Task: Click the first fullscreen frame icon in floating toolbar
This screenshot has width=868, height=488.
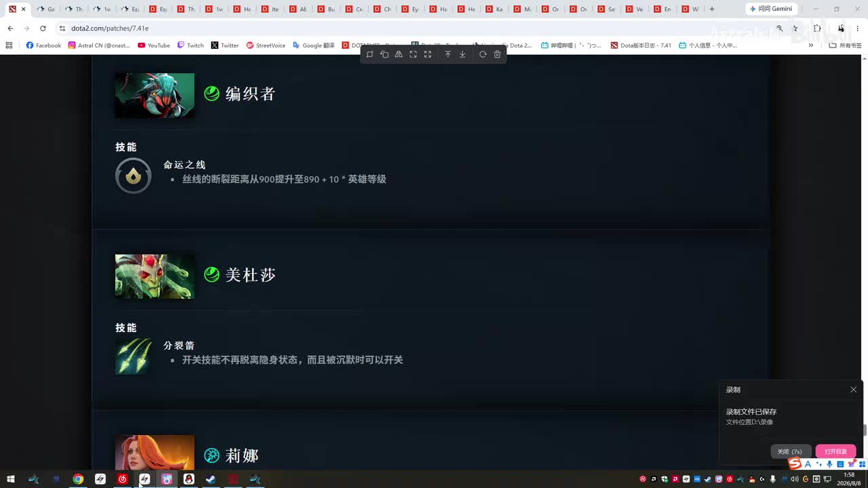Action: pos(413,54)
